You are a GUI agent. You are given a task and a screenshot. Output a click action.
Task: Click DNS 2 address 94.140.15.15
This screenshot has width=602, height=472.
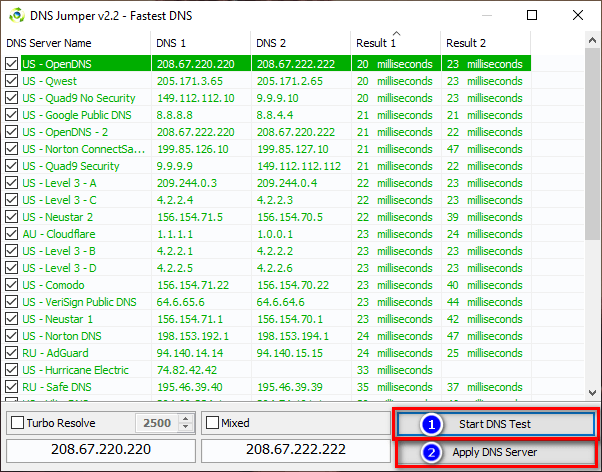[x=290, y=353]
